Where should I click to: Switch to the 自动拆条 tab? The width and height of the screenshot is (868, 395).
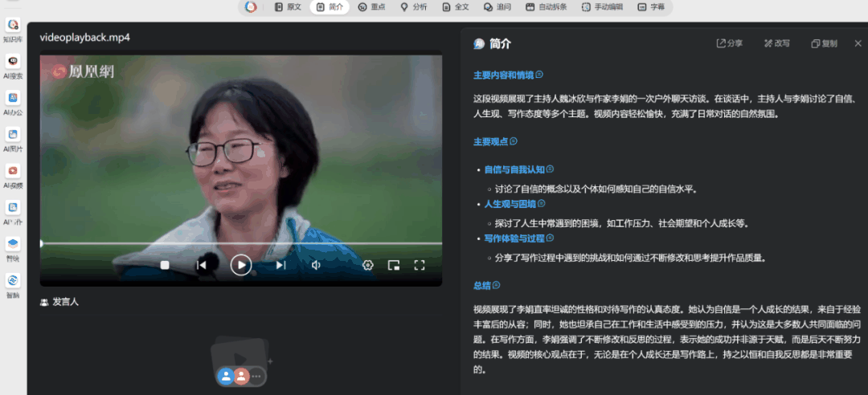(547, 7)
